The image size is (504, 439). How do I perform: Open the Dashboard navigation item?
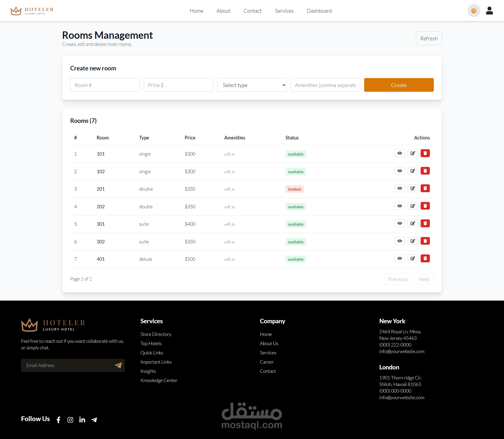coord(319,11)
